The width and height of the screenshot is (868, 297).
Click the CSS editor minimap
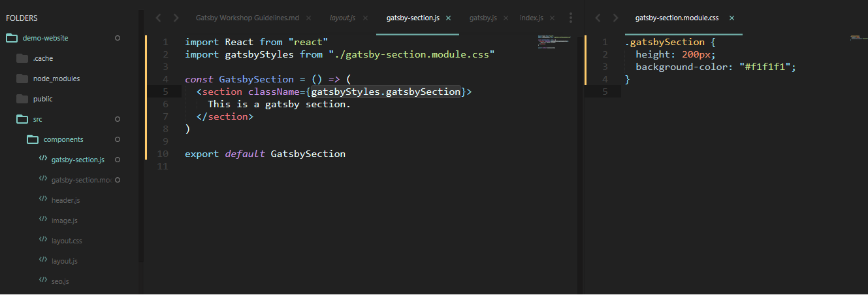858,38
